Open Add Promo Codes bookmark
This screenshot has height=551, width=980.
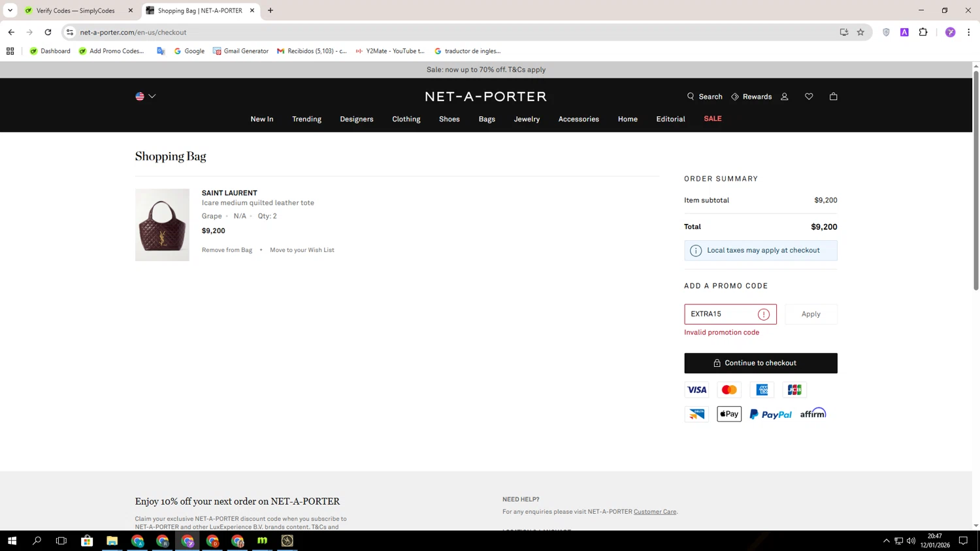coord(111,51)
